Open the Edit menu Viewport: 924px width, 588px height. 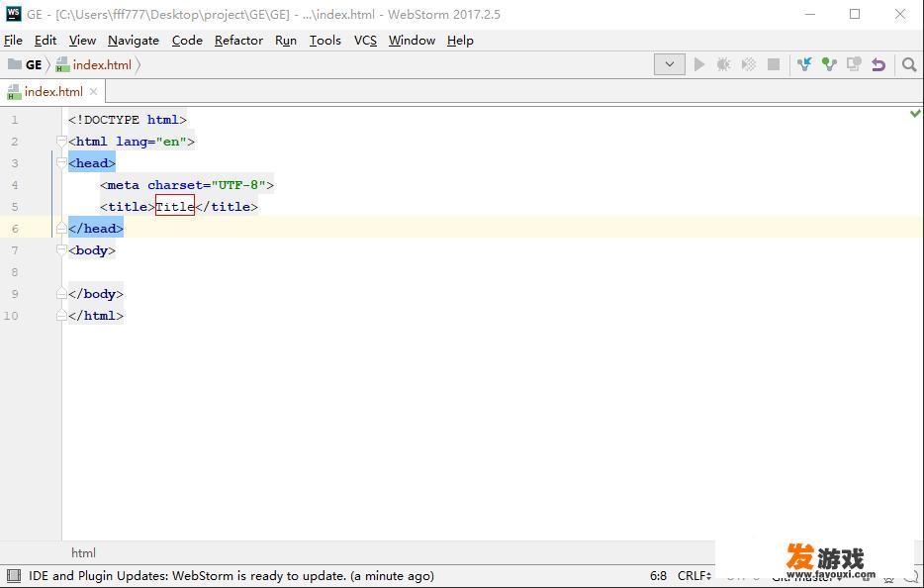coord(46,41)
